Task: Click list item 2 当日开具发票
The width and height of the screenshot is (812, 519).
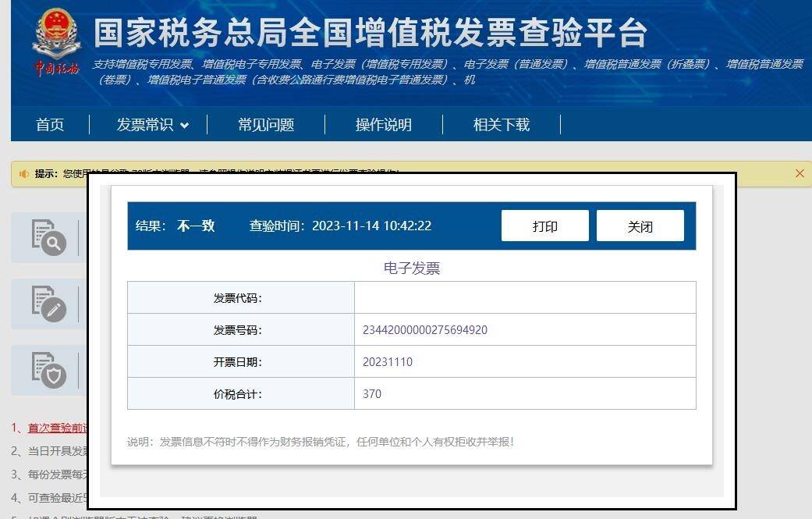Action: 50,451
